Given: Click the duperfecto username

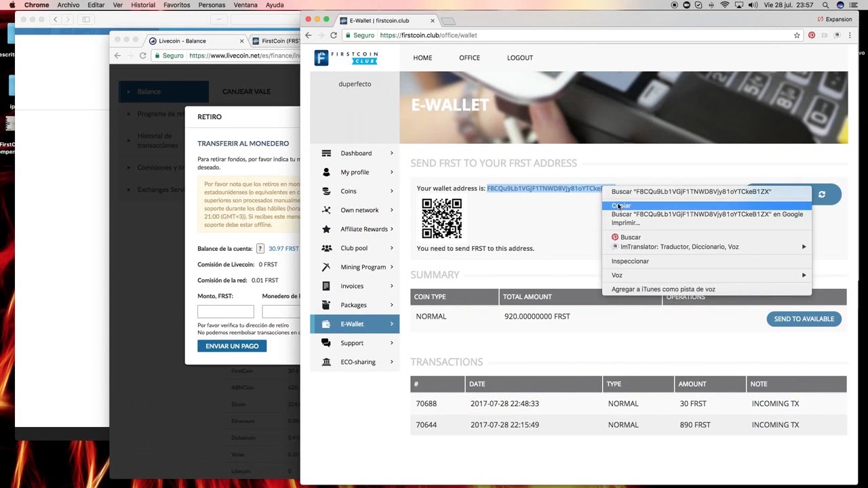Looking at the screenshot, I should pos(355,84).
